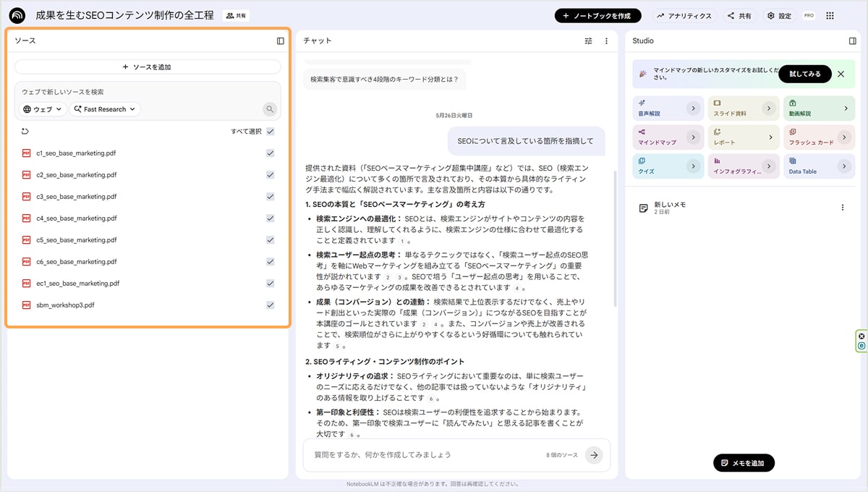Dismiss the mind map customization banner

(x=841, y=74)
